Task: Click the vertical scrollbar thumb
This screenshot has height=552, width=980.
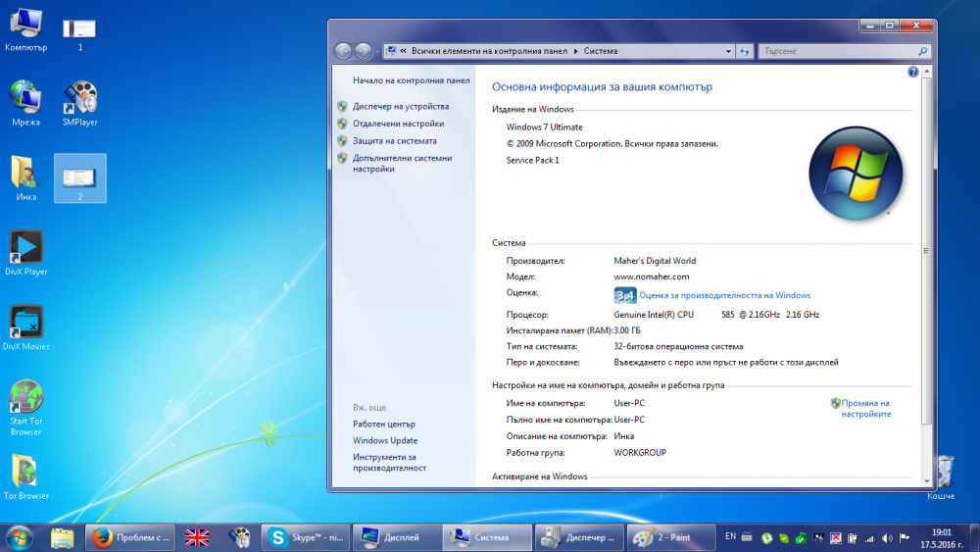Action: point(927,250)
